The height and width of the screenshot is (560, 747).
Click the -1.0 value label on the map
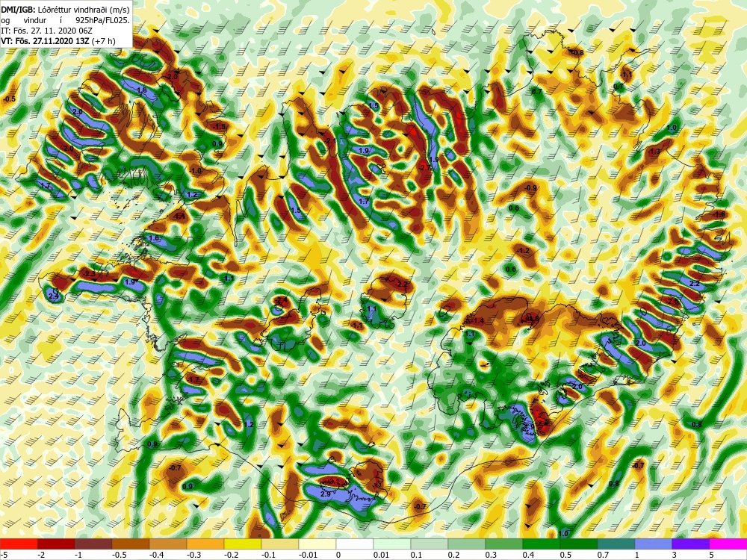[x=195, y=170]
